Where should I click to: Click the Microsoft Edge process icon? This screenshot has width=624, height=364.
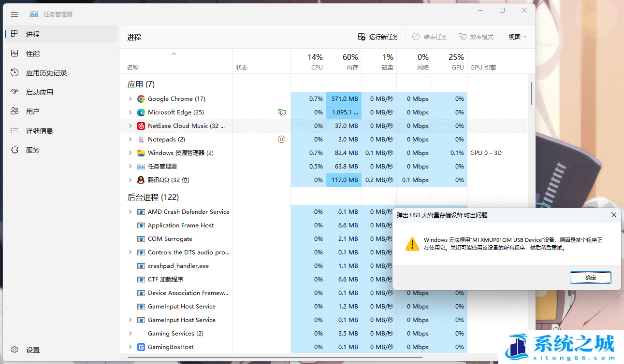pos(141,112)
